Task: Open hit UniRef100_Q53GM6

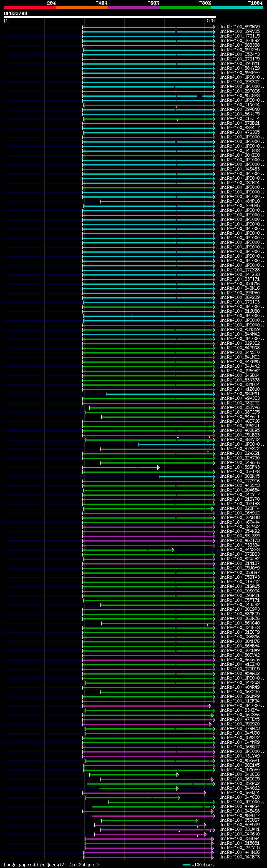Action: click(239, 283)
